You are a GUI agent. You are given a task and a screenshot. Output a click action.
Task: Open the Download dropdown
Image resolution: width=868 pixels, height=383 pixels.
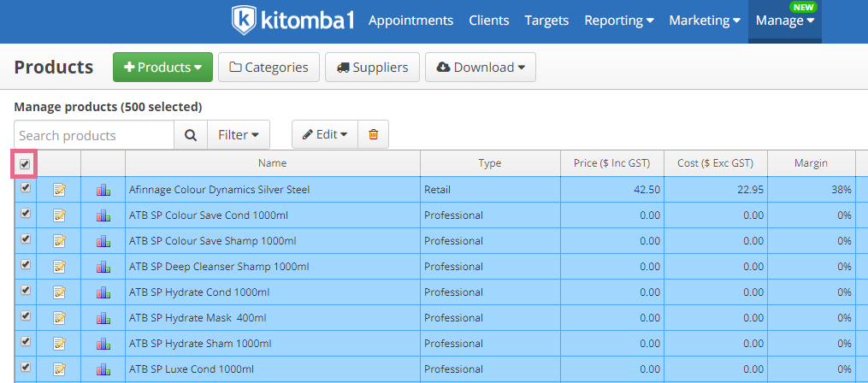tap(481, 67)
